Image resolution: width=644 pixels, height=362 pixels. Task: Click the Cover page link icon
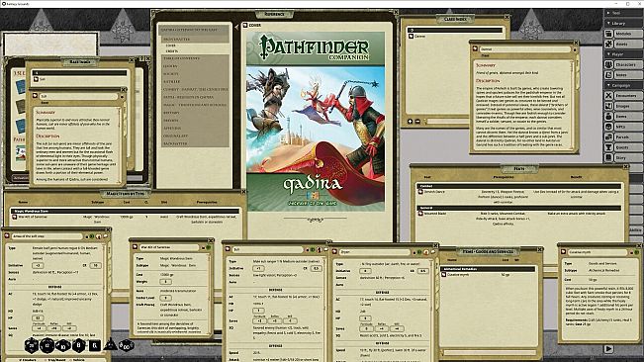(x=245, y=25)
